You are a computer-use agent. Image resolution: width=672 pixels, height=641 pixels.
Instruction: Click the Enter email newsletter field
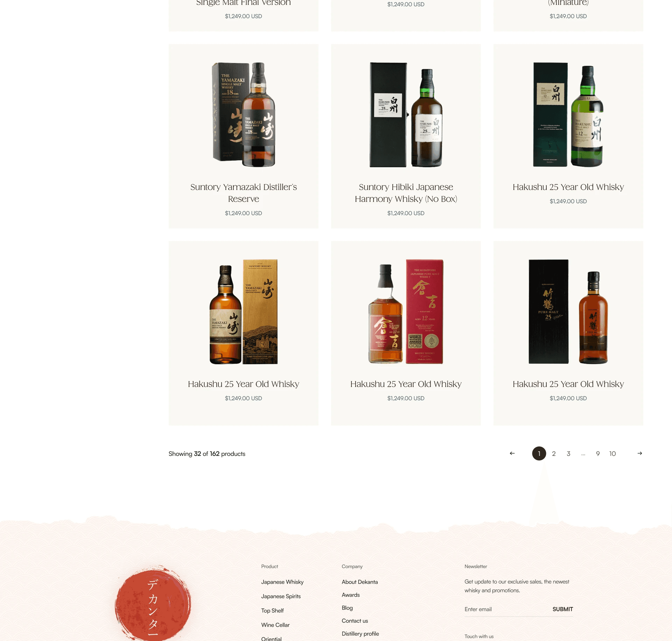pos(506,609)
